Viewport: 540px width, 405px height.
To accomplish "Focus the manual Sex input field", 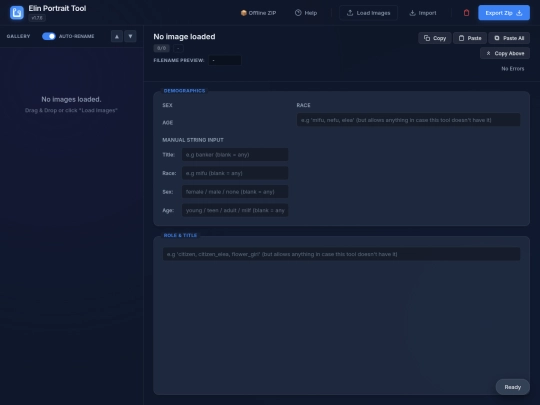I will (x=235, y=192).
